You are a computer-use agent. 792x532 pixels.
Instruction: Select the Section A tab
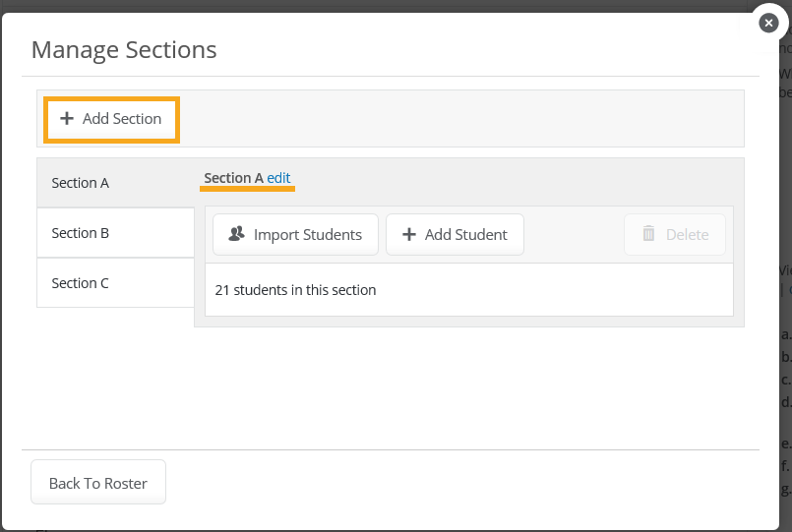click(x=116, y=183)
